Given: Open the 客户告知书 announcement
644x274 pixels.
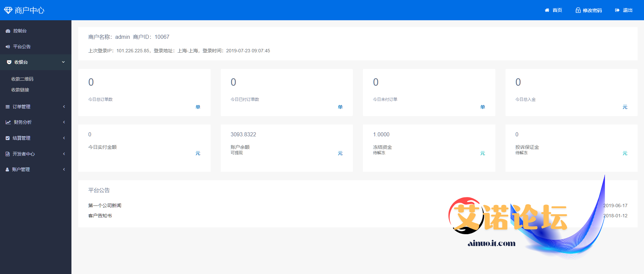Looking at the screenshot, I should pyautogui.click(x=100, y=216).
